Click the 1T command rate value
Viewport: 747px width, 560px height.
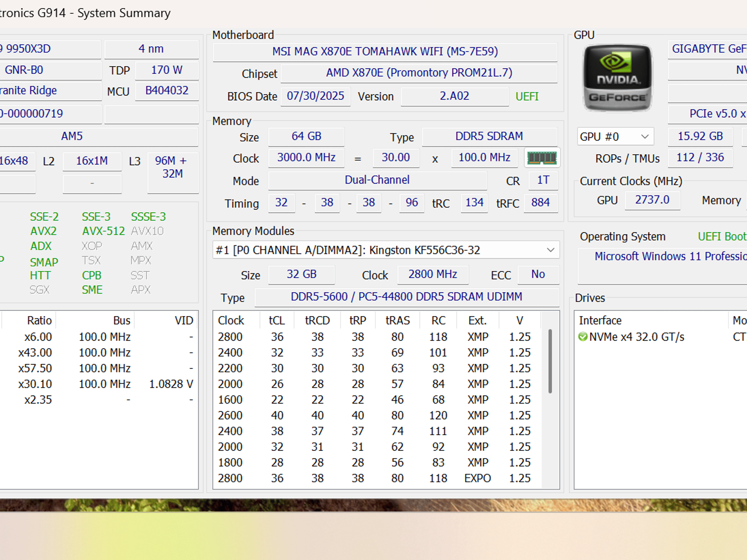(x=543, y=180)
